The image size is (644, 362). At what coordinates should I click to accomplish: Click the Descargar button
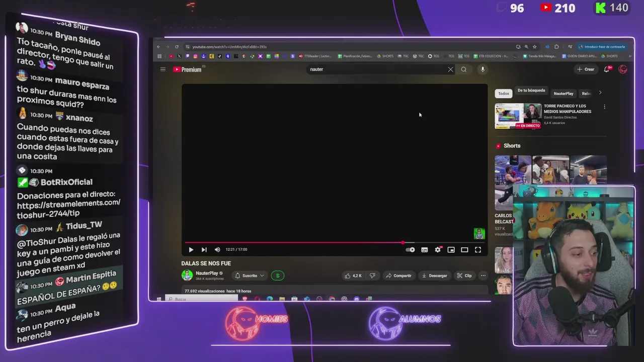[434, 276]
